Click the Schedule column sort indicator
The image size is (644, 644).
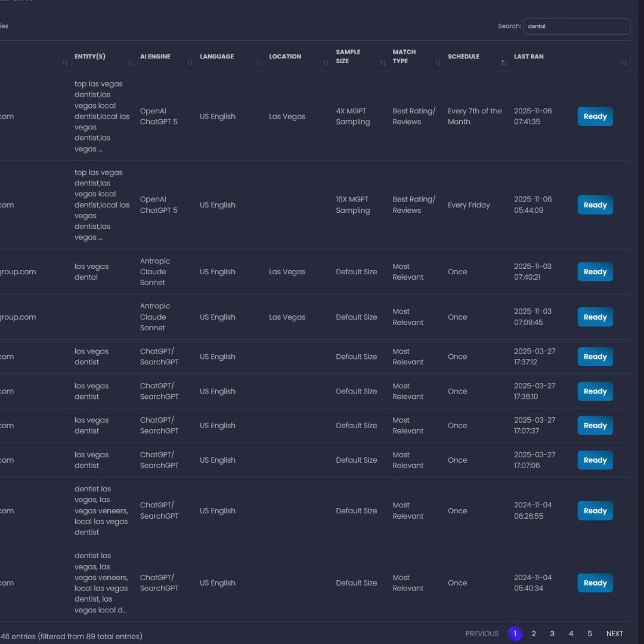point(504,63)
